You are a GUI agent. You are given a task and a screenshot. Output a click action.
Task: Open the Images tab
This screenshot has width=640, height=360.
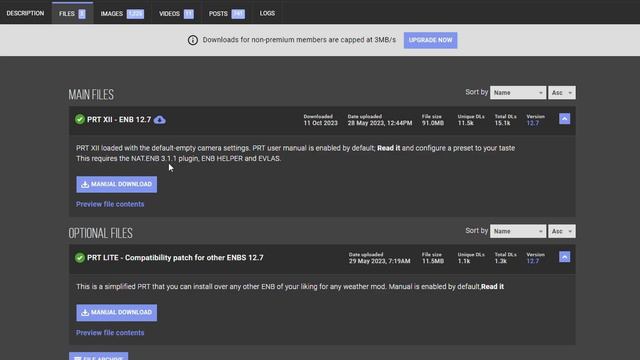pos(122,13)
